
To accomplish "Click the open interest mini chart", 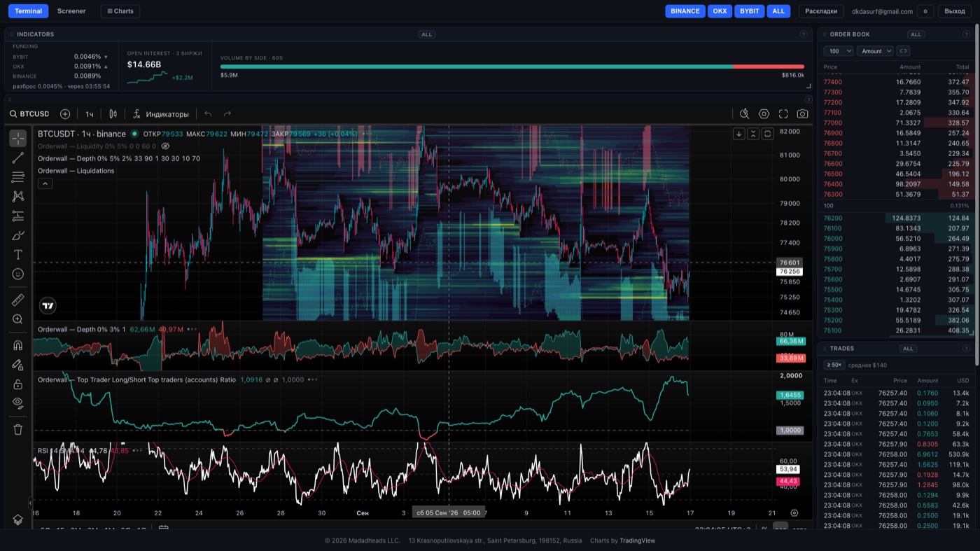I will (147, 77).
